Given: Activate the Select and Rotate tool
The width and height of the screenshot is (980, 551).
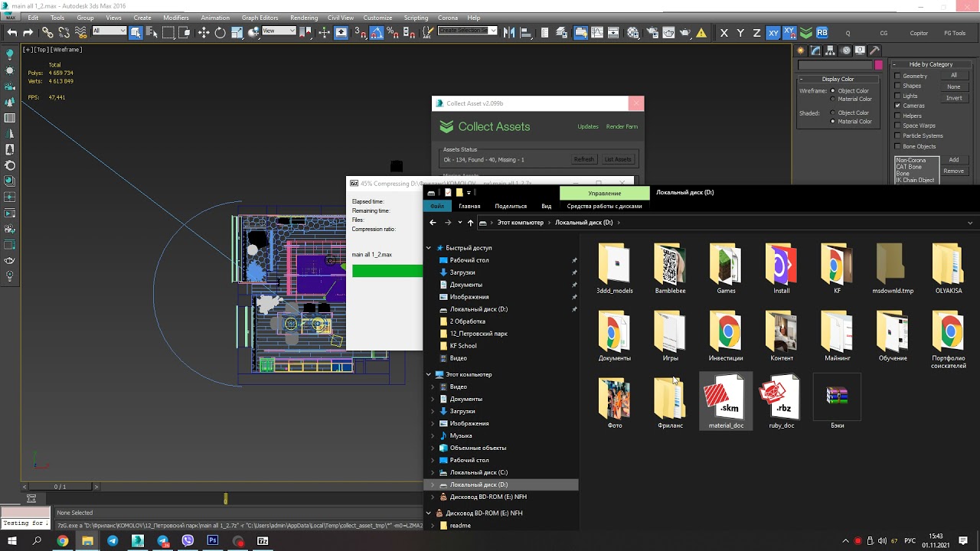Looking at the screenshot, I should 220,33.
